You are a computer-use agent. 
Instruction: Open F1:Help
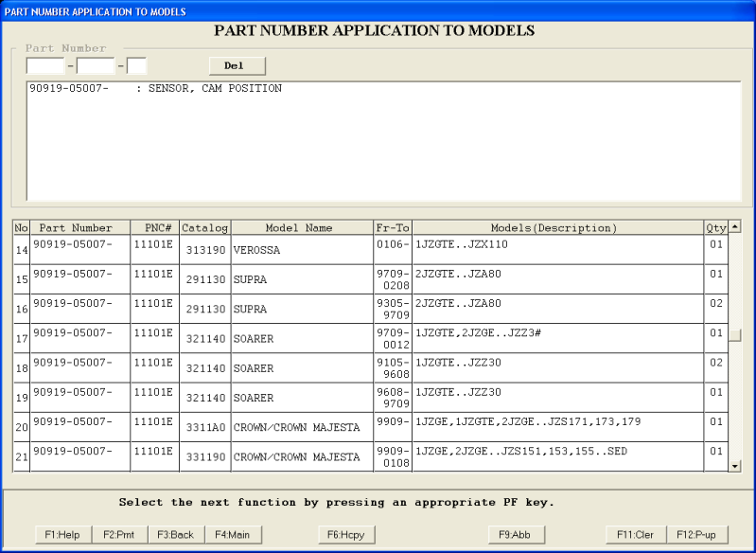[62, 535]
